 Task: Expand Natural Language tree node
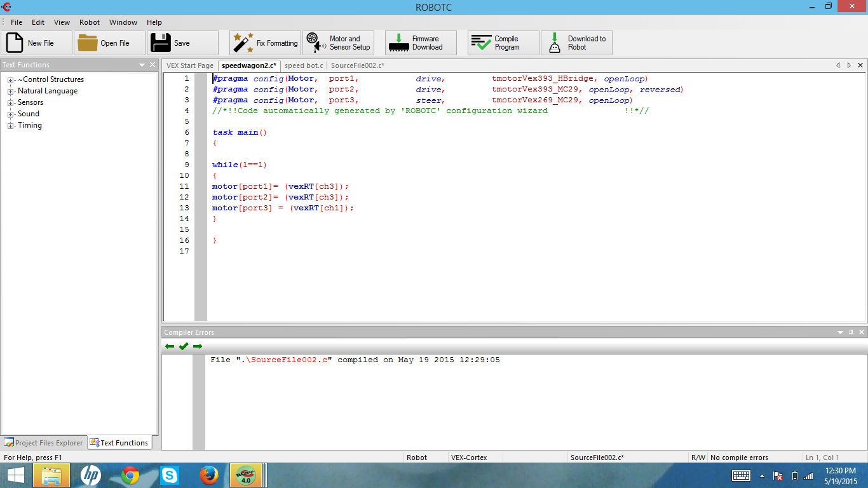pyautogui.click(x=11, y=91)
